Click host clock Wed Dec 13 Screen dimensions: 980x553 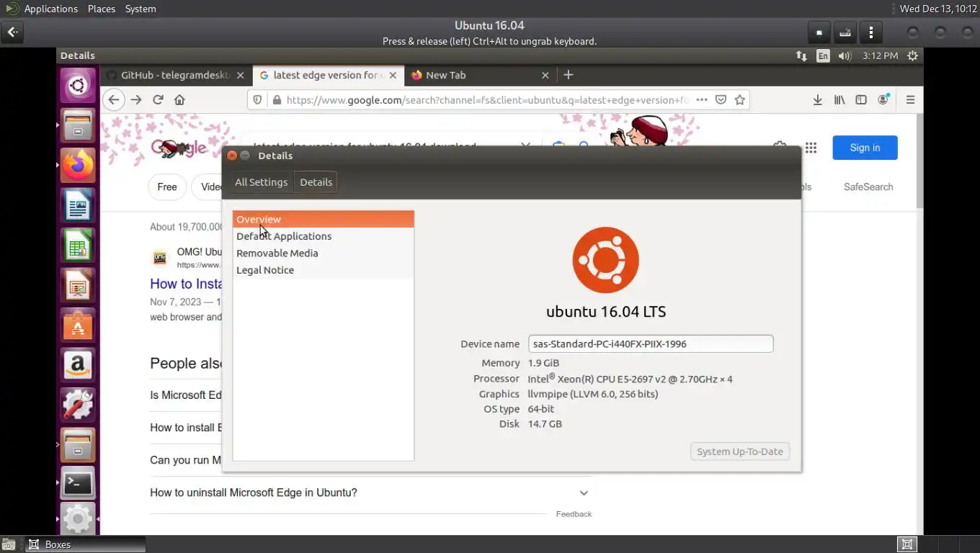(938, 9)
